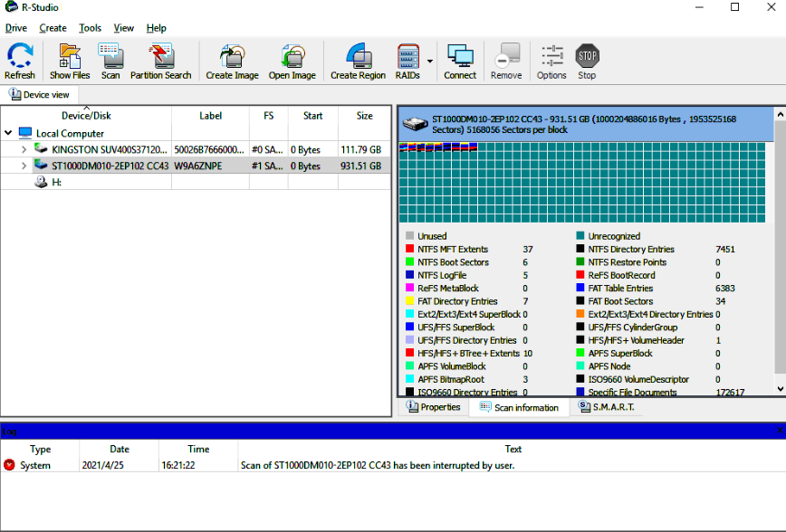Viewport: 786px width, 532px height.
Task: Switch to the Properties tab
Action: point(433,407)
